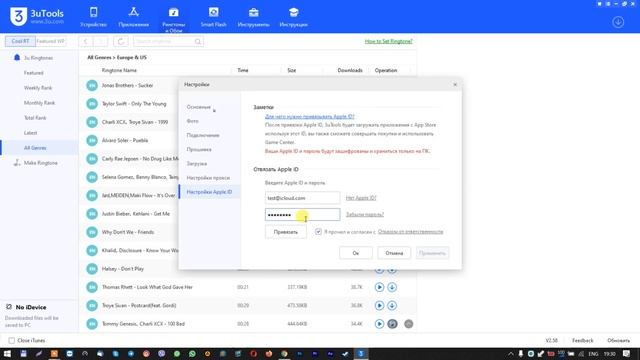
Task: Click the Make Ringtone music note icon
Action: coord(17,162)
